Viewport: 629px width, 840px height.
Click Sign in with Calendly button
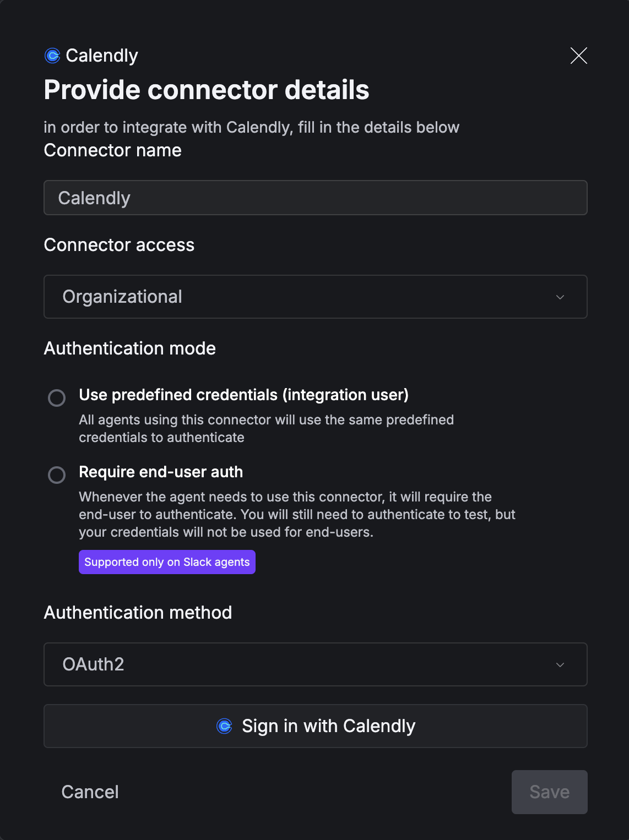316,726
